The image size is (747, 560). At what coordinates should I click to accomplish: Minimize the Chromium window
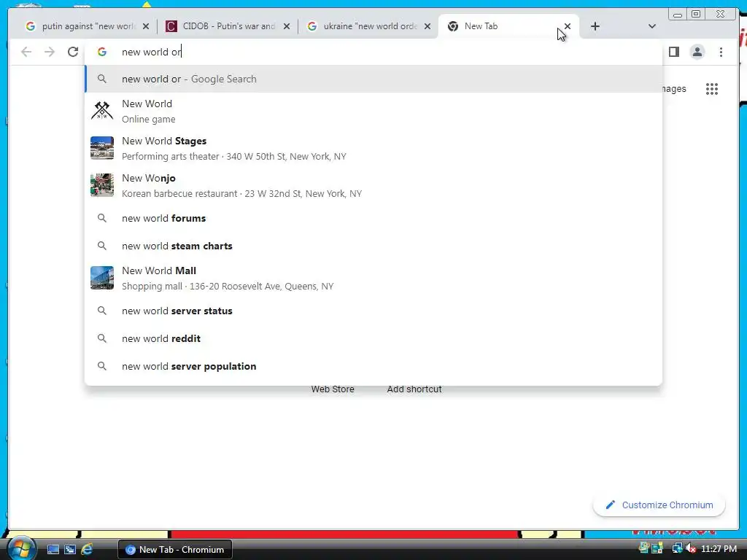pyautogui.click(x=678, y=15)
